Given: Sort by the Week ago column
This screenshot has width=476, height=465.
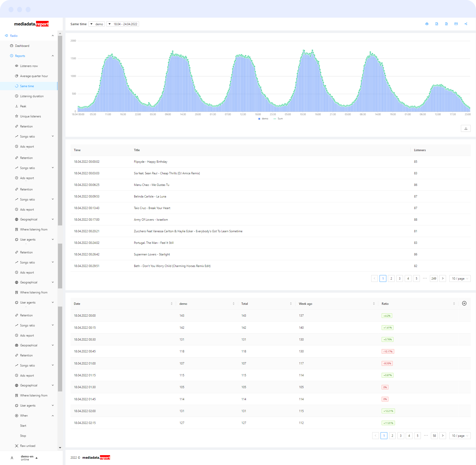Looking at the screenshot, I should (x=374, y=304).
